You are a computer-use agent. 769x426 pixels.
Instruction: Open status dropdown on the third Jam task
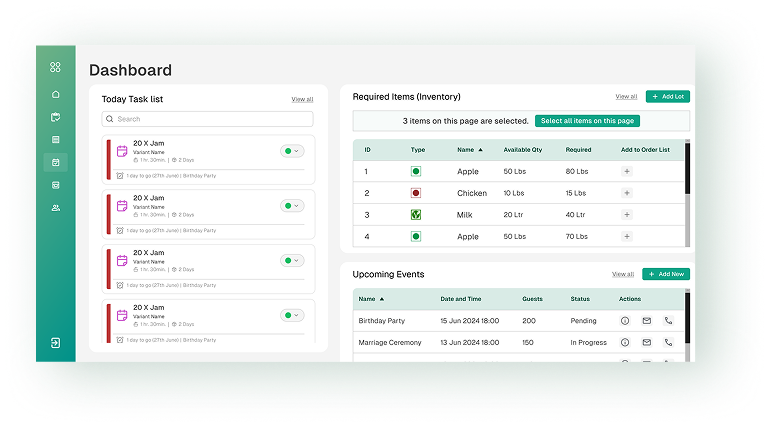(x=292, y=261)
